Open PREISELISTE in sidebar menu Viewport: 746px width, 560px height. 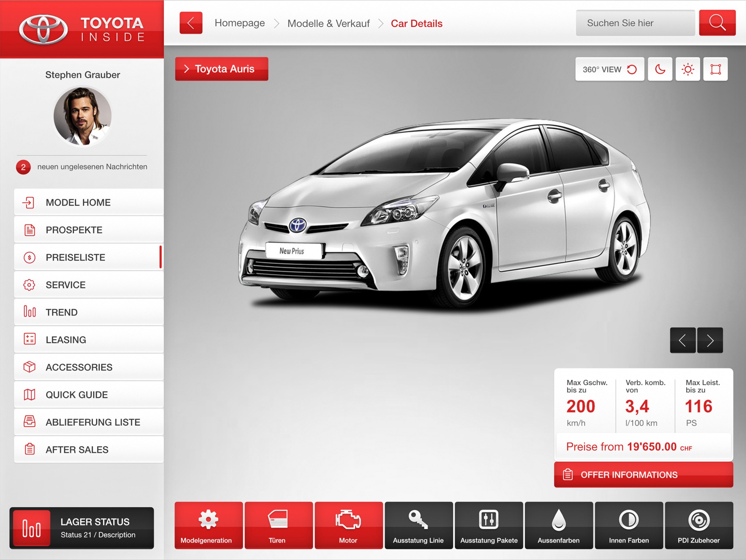point(88,257)
